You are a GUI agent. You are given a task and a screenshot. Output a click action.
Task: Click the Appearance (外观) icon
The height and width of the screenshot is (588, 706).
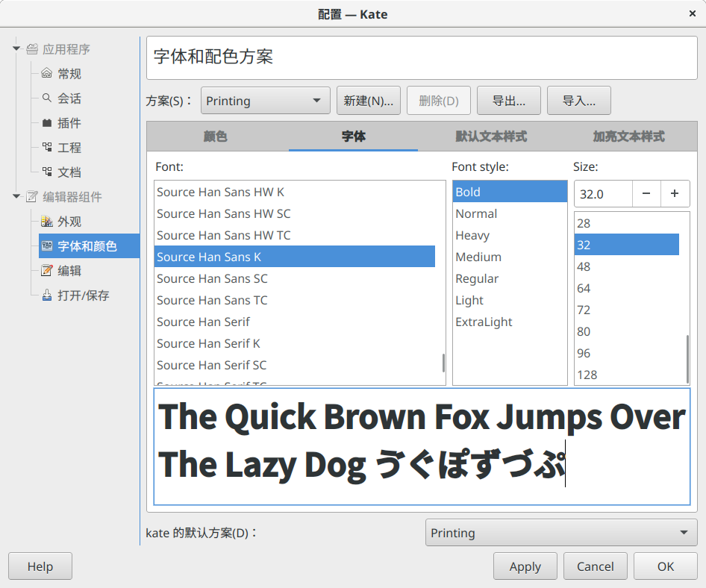click(x=47, y=221)
